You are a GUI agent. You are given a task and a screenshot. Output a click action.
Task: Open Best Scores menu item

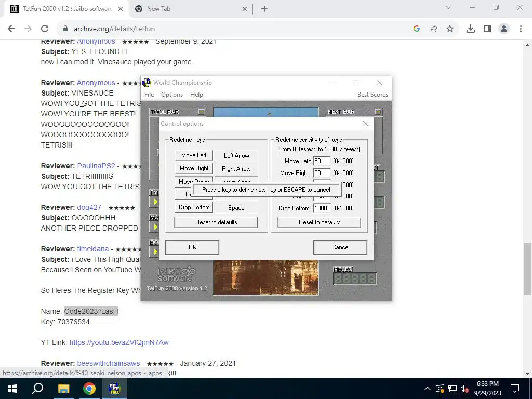coord(372,95)
